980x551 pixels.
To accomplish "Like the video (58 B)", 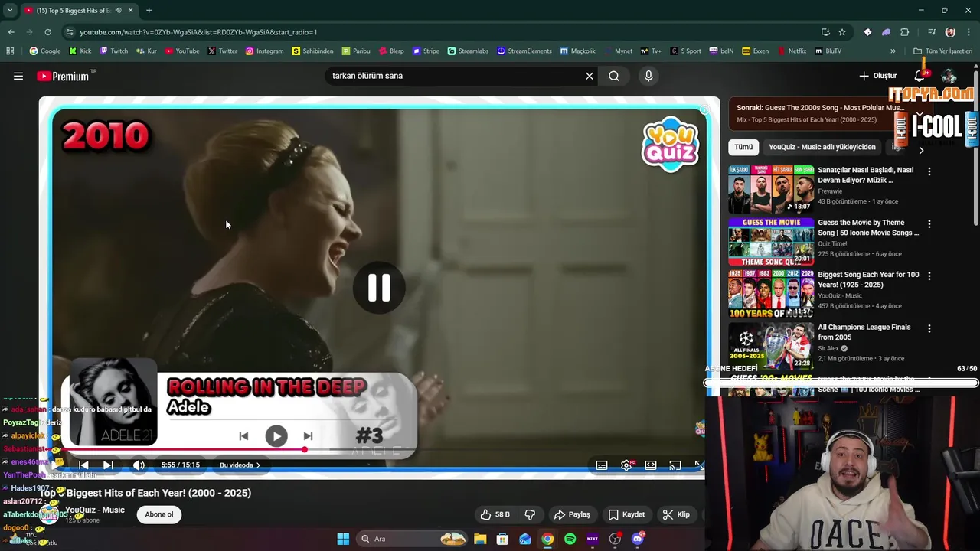I will click(x=495, y=514).
